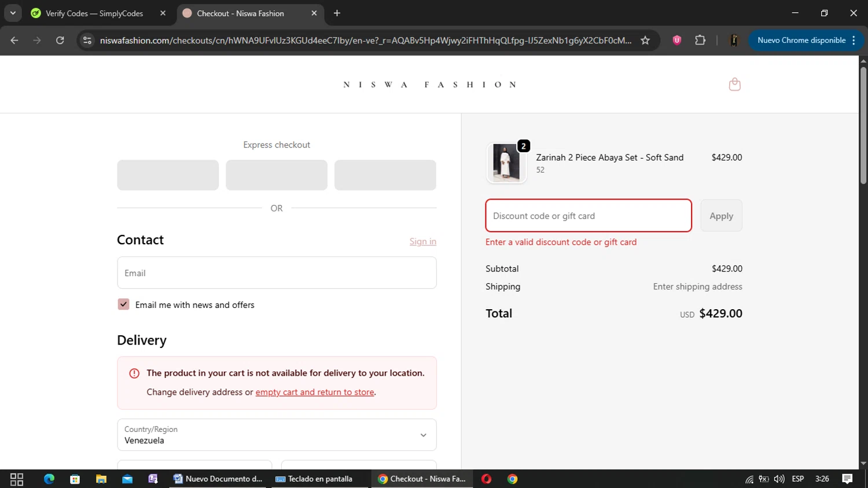The height and width of the screenshot is (488, 868).
Task: Bookmark this page with the star icon
Action: [645, 41]
